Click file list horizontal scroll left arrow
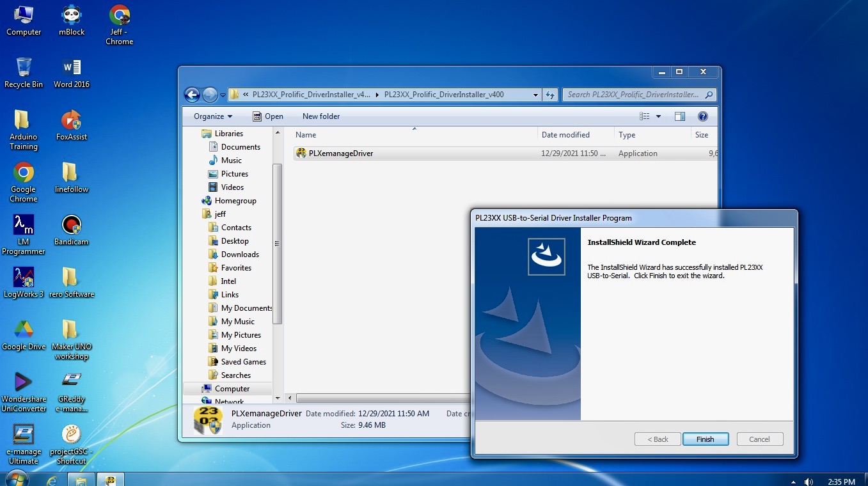 tap(290, 398)
